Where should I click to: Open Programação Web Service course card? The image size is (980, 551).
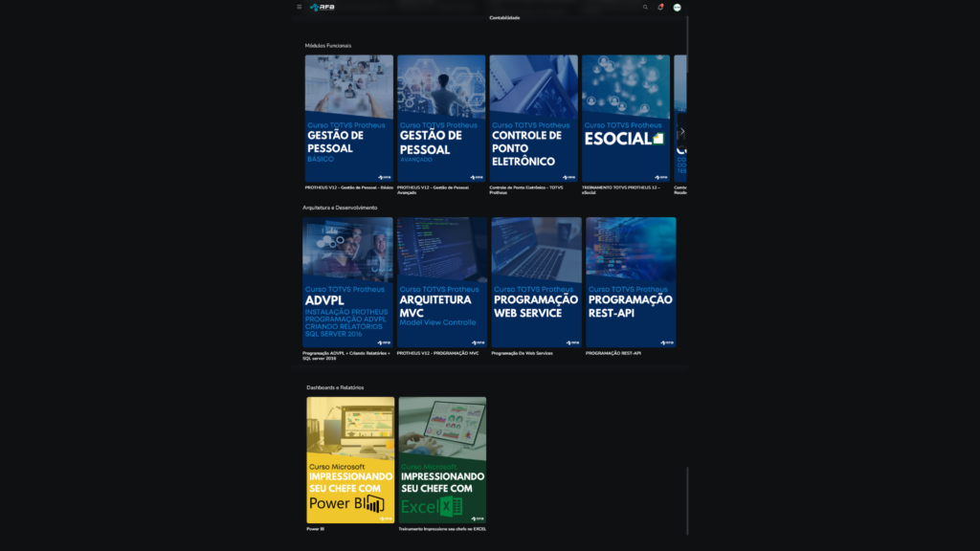(536, 282)
